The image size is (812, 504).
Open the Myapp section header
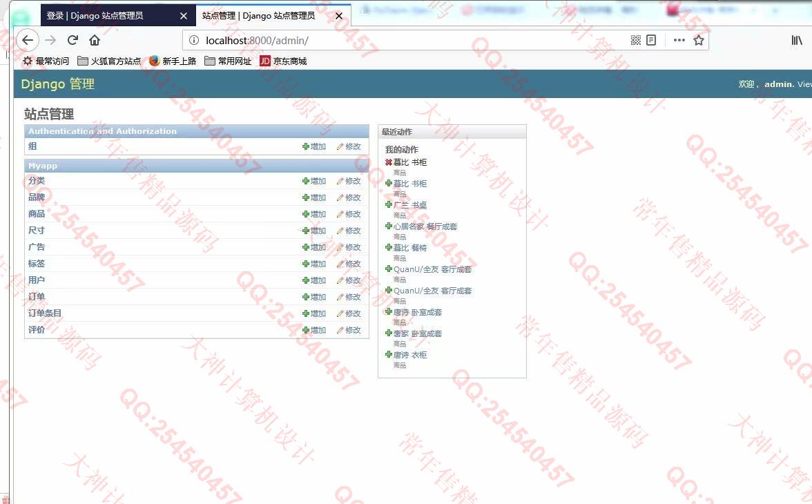coord(43,166)
